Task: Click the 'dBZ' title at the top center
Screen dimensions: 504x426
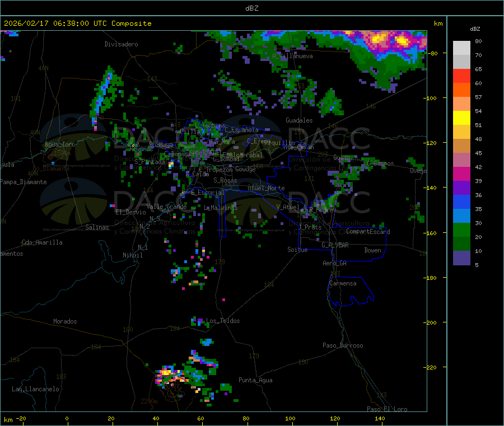Action: (251, 8)
